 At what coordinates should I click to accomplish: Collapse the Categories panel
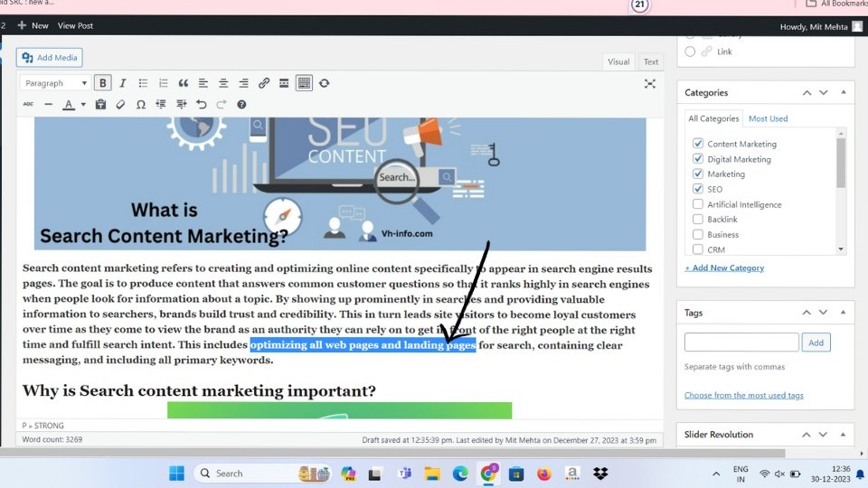click(843, 92)
